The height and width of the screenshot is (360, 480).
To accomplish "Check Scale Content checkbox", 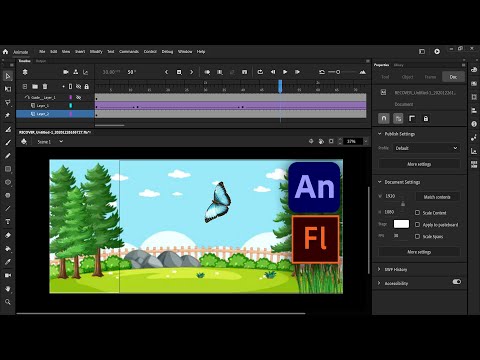I will (417, 212).
